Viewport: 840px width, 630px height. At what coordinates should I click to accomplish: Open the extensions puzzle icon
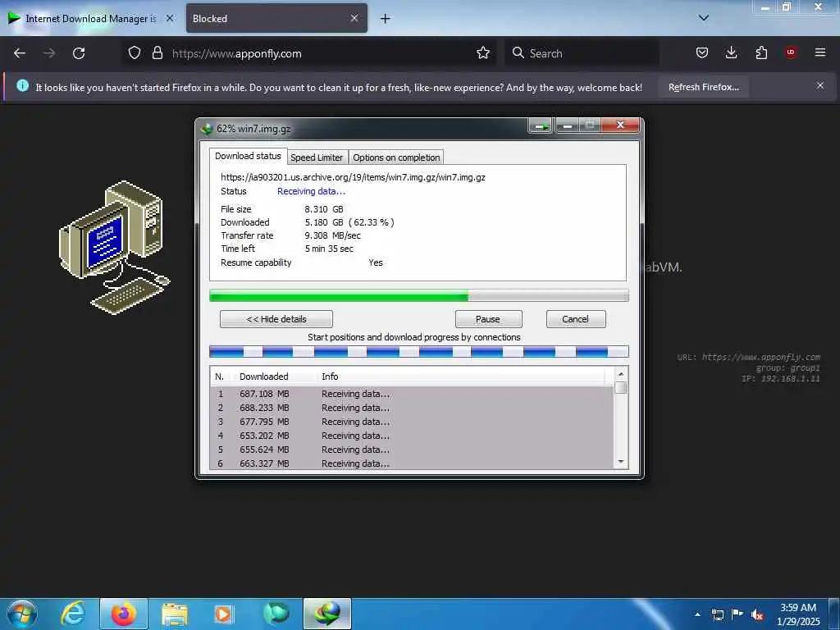pyautogui.click(x=761, y=53)
